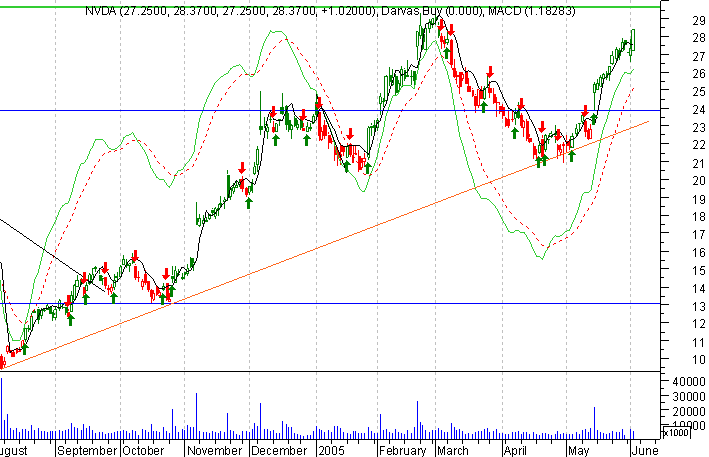709x457 pixels.
Task: Select the November label on the date axis
Action: (x=214, y=451)
